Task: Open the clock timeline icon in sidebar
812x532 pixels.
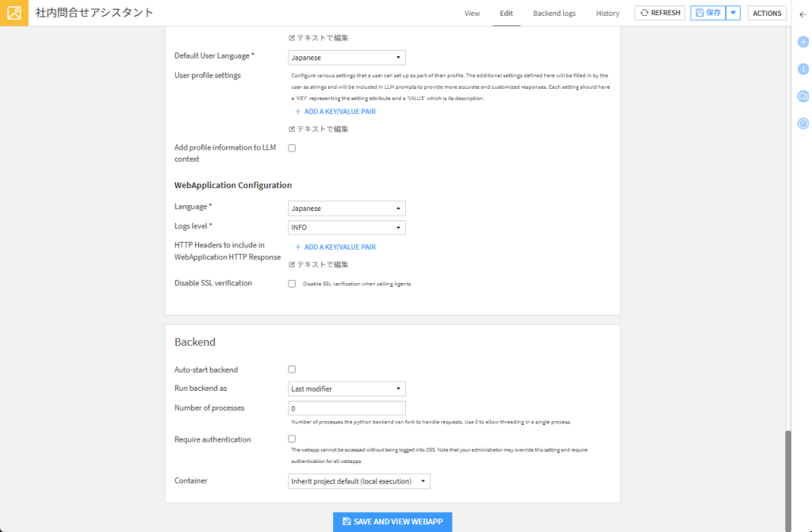Action: 802,124
